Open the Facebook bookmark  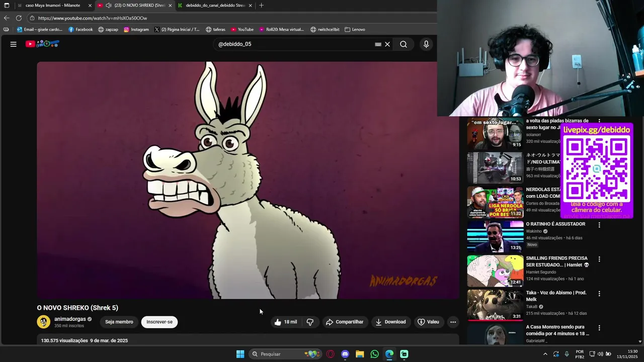pyautogui.click(x=80, y=30)
